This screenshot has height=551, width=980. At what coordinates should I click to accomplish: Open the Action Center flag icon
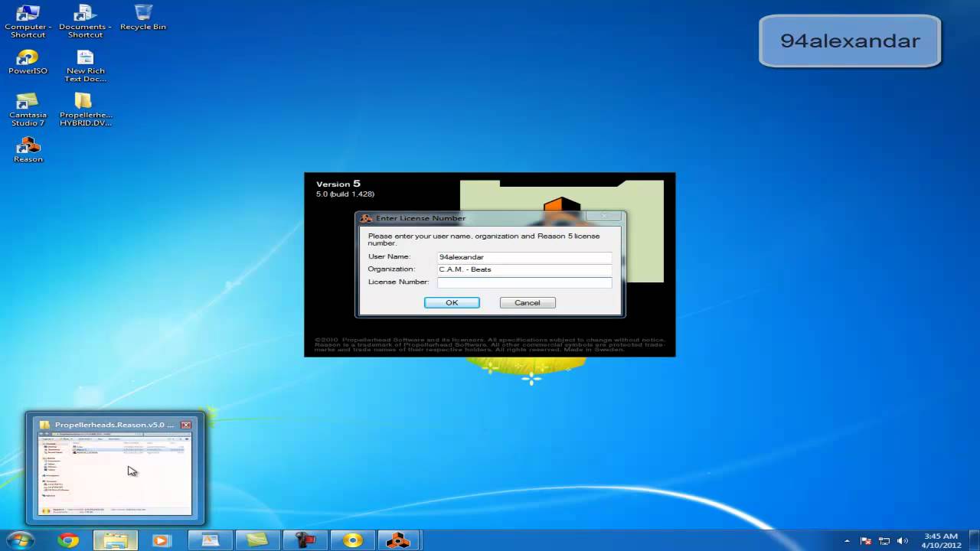(866, 541)
